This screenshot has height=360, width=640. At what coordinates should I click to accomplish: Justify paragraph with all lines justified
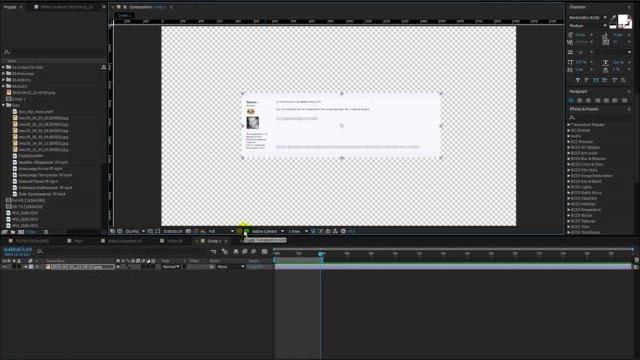click(x=624, y=100)
